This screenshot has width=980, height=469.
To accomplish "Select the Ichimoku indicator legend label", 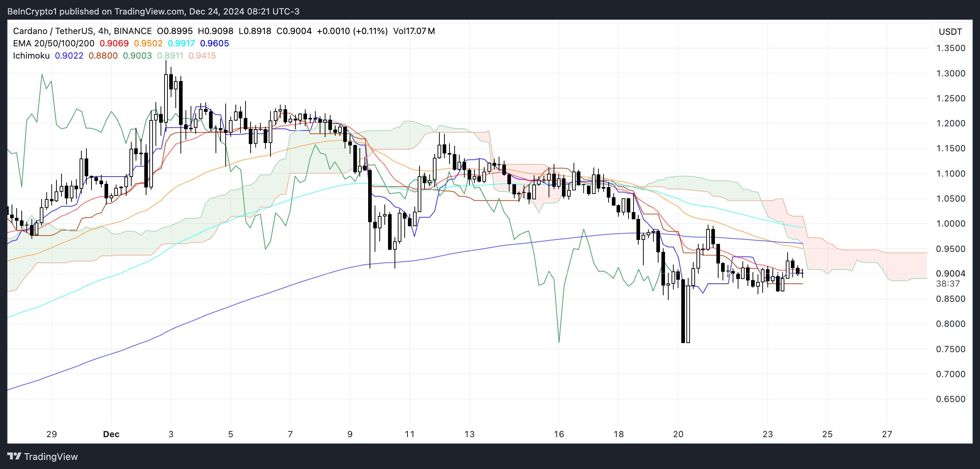I will tap(31, 56).
